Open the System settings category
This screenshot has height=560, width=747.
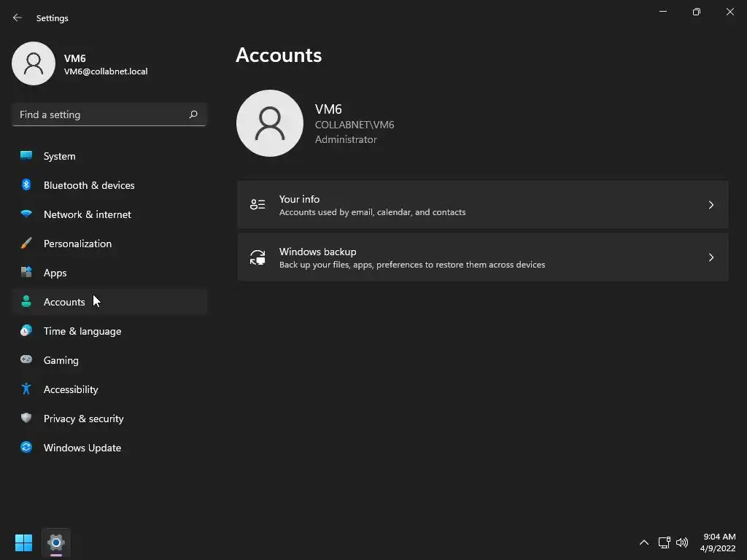pos(109,156)
